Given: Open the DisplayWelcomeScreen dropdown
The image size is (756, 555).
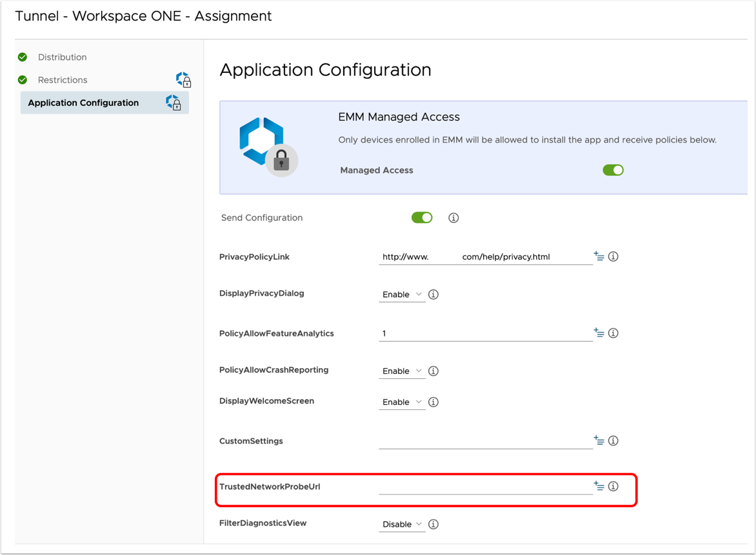Looking at the screenshot, I should click(402, 402).
